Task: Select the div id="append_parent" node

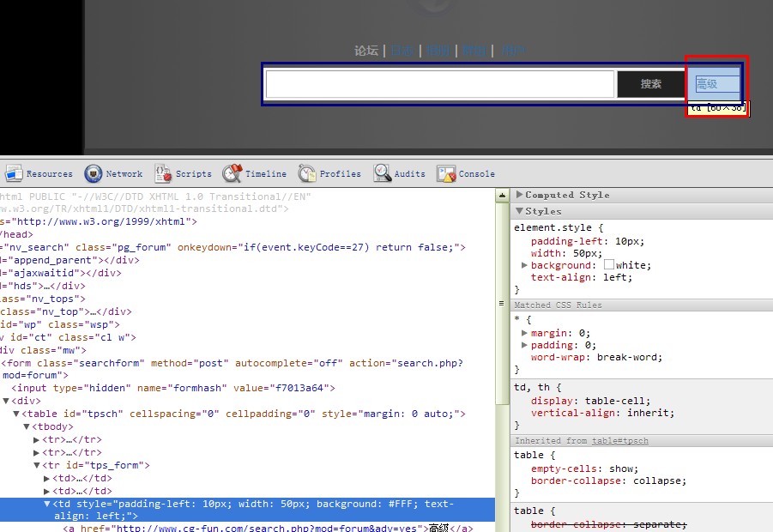Action: (69, 260)
